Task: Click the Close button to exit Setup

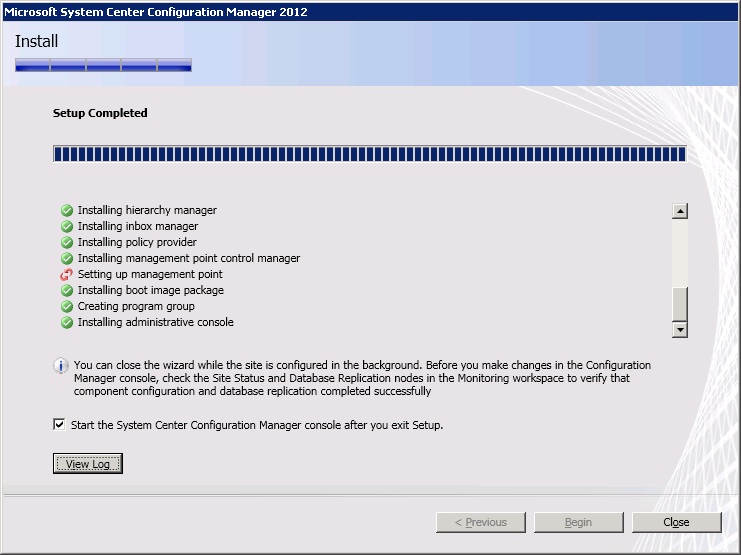Action: click(676, 522)
